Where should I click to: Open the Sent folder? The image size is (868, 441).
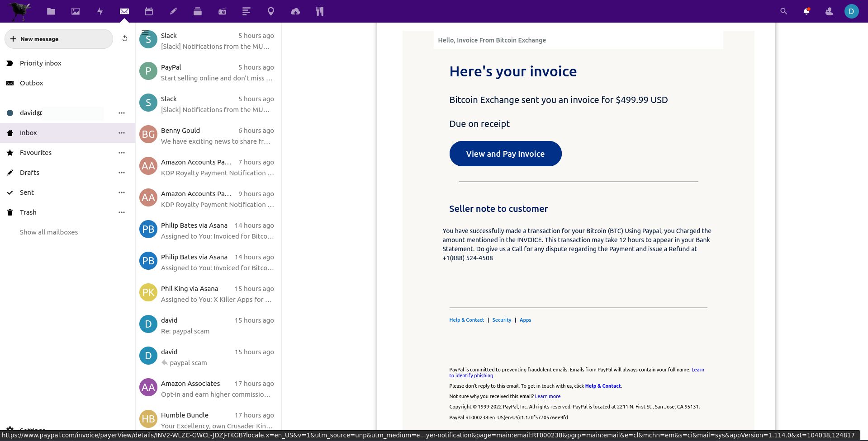click(27, 192)
